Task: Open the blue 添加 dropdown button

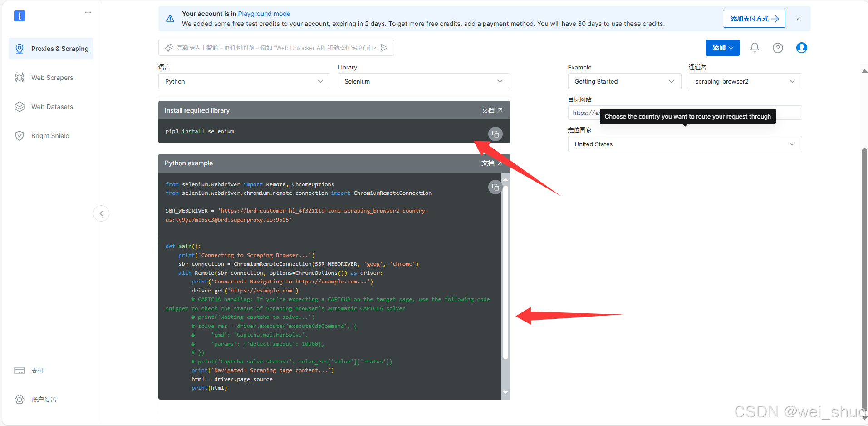Action: 723,48
